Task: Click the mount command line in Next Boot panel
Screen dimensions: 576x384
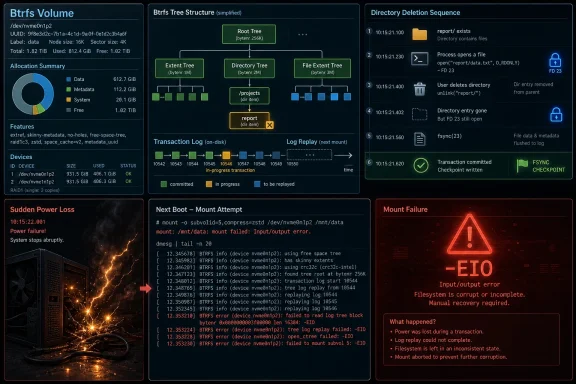Action: pos(249,222)
